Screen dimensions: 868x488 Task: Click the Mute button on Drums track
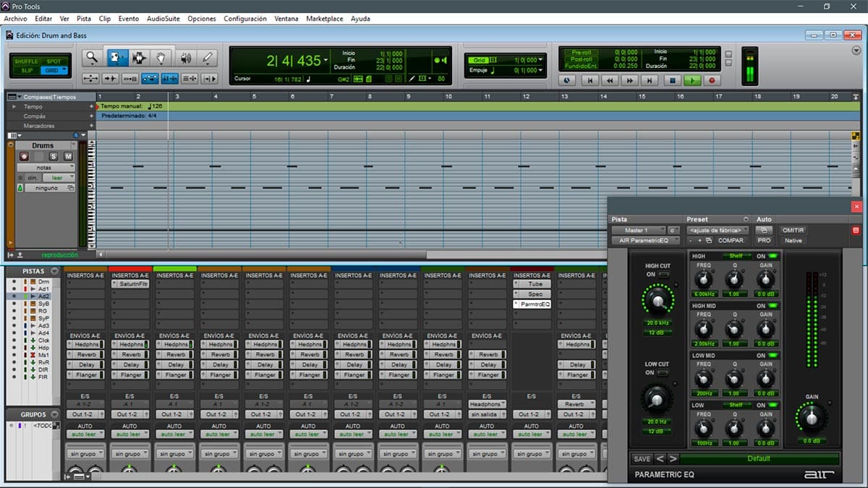(x=68, y=156)
